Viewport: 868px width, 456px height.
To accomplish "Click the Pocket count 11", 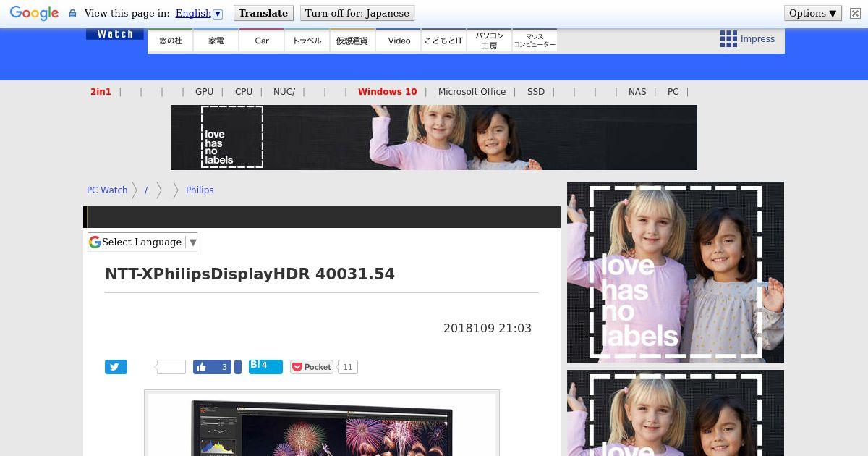I will click(347, 367).
